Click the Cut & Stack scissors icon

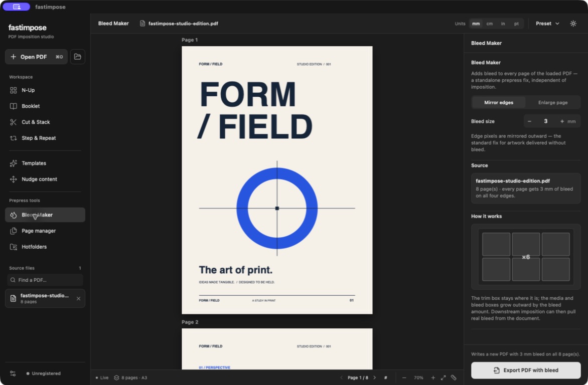tap(14, 122)
